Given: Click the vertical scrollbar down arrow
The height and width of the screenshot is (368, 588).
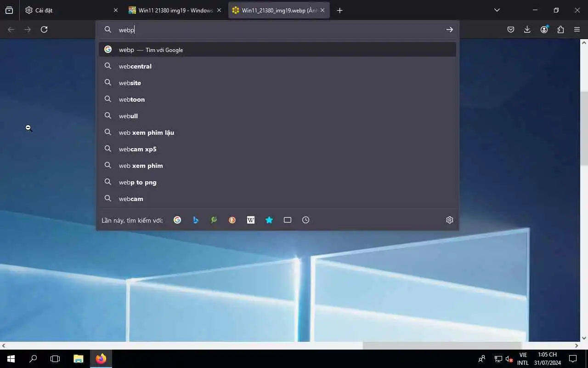Looking at the screenshot, I should 584,338.
